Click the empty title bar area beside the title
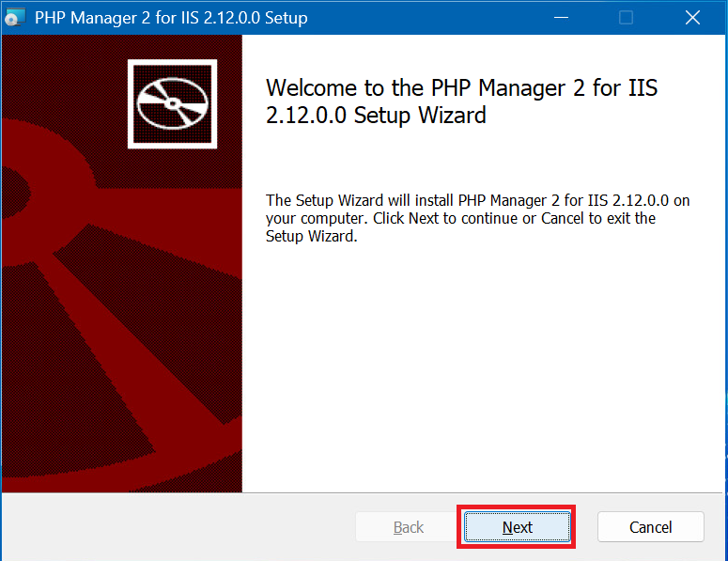 coord(423,18)
